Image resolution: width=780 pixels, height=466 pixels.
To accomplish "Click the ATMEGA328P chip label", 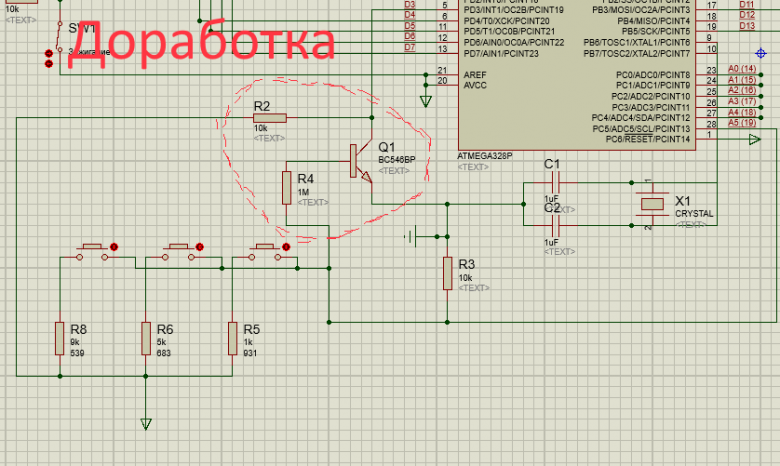I will click(x=486, y=155).
